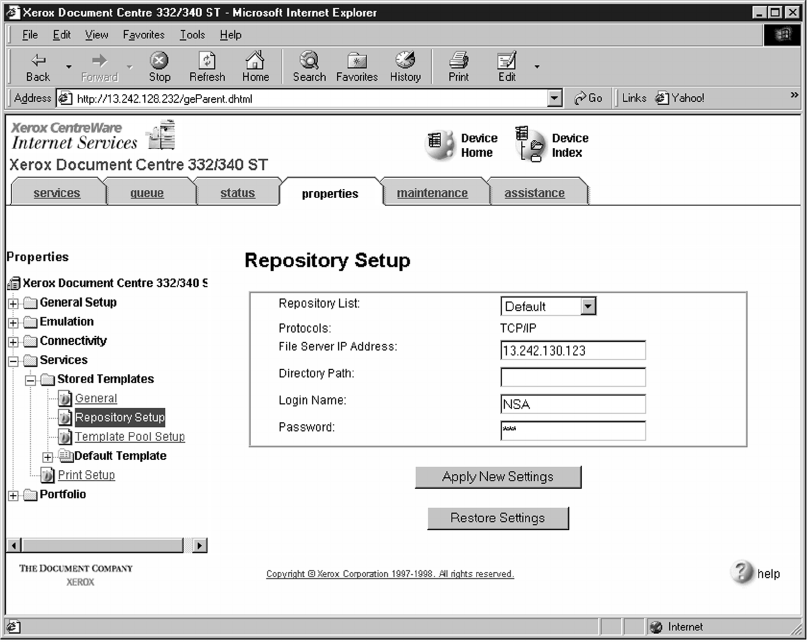Open the address bar dropdown arrow
The image size is (807, 642).
[x=555, y=99]
